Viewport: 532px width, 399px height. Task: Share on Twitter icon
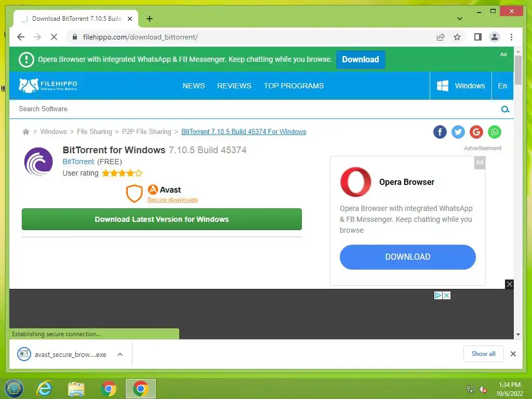[458, 132]
